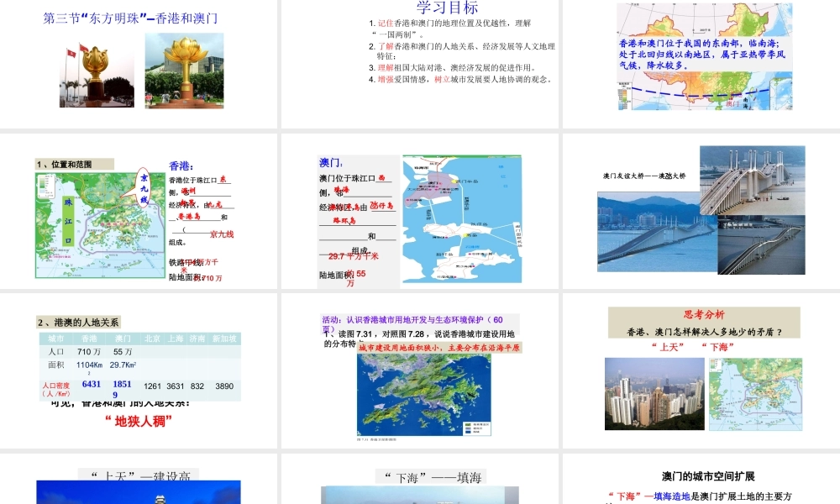Click the red "下海" label above the Hong Kong map
The image size is (840, 504).
718,347
